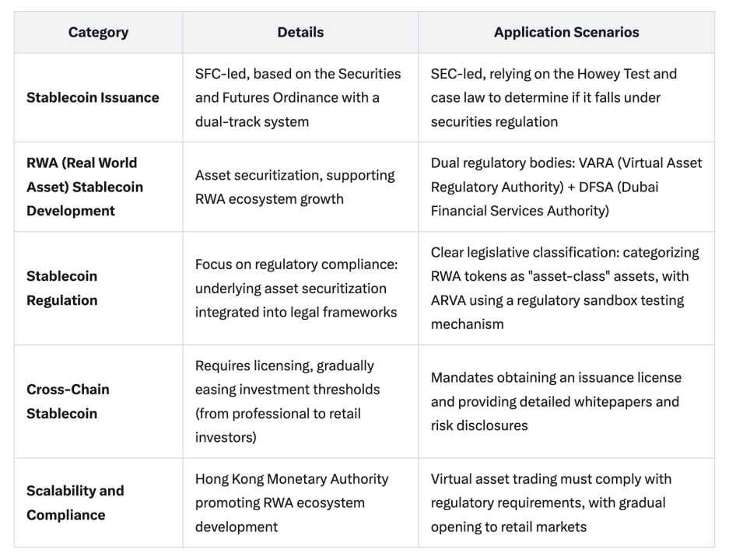The height and width of the screenshot is (560, 729).
Task: Select the SFC-led Securities and Futures Ordinance cell
Action: (298, 97)
